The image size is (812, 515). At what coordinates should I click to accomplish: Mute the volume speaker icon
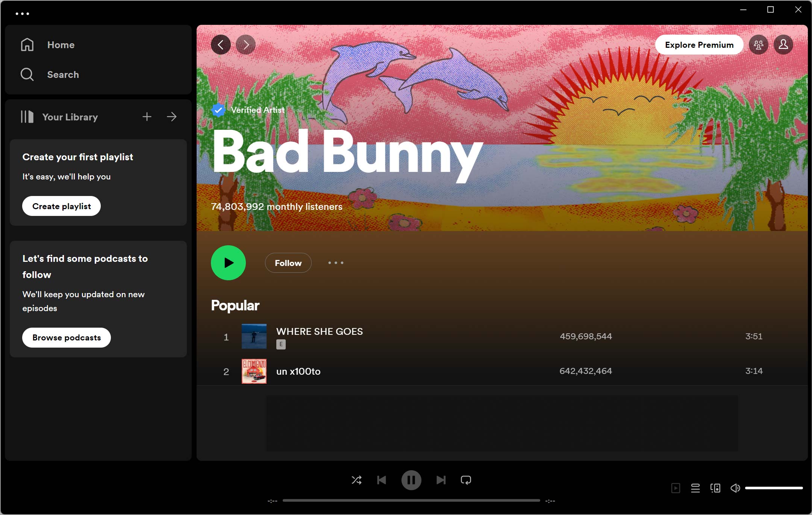click(x=735, y=488)
